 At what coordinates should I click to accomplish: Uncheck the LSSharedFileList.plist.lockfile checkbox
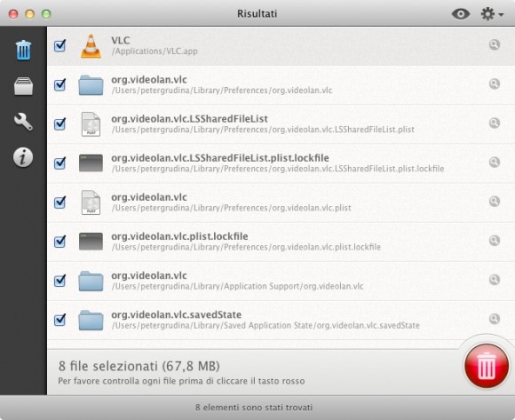coord(59,162)
